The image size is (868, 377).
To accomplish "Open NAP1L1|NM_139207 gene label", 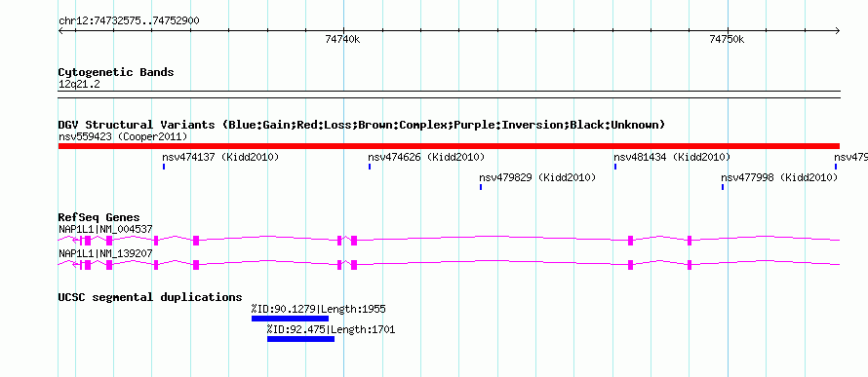I will (105, 253).
